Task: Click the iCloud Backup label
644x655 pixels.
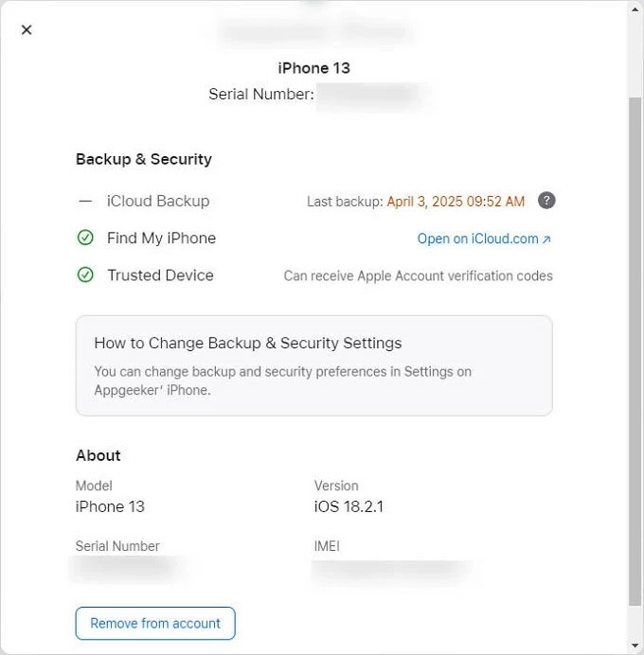Action: coord(158,201)
